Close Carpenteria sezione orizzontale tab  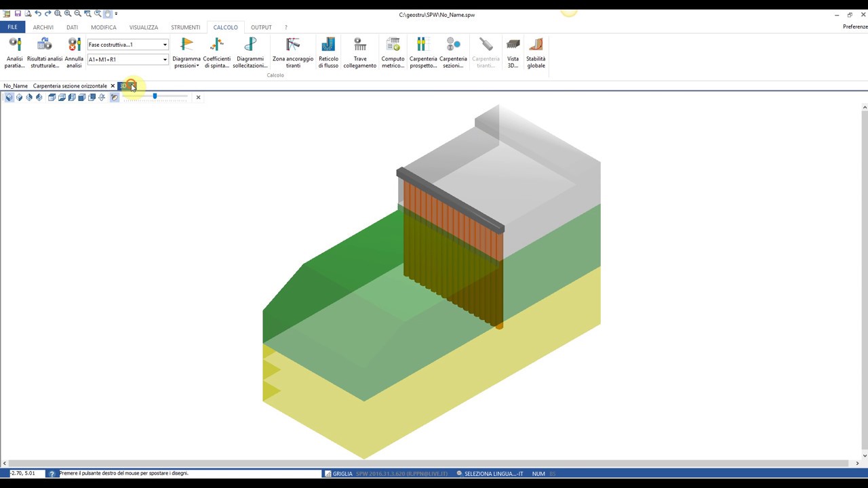click(x=113, y=86)
